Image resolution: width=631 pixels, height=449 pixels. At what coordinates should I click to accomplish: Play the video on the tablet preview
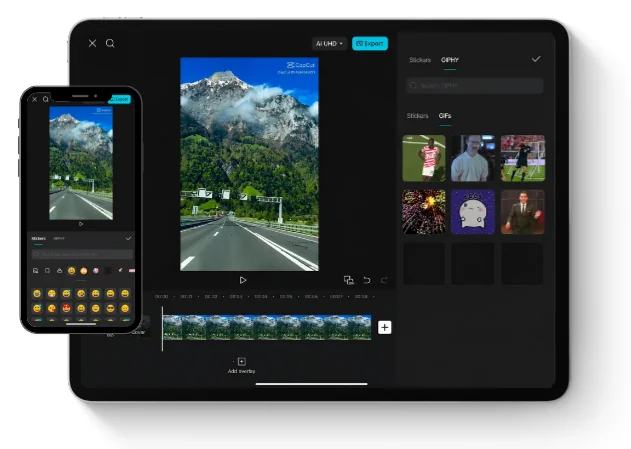[x=243, y=280]
